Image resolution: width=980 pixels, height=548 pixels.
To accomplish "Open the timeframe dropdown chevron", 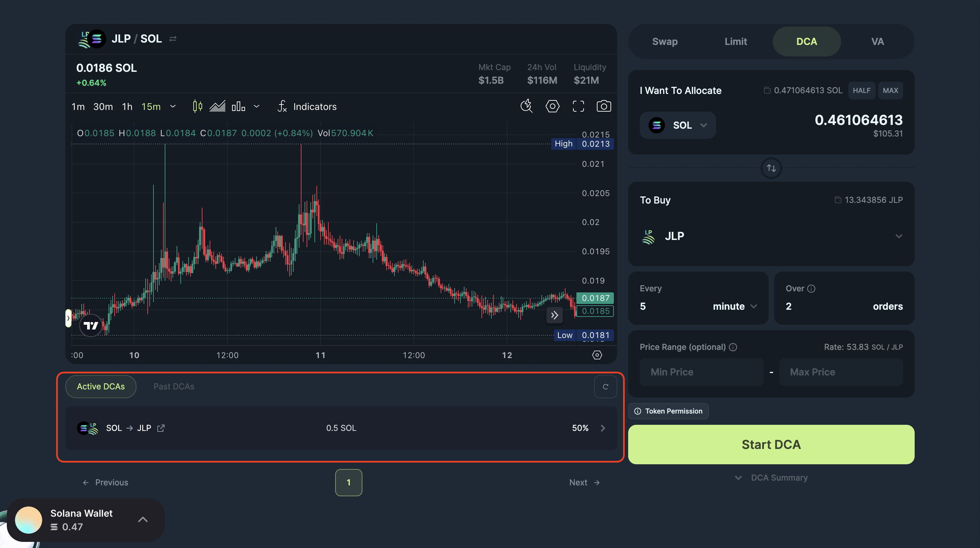I will point(173,106).
